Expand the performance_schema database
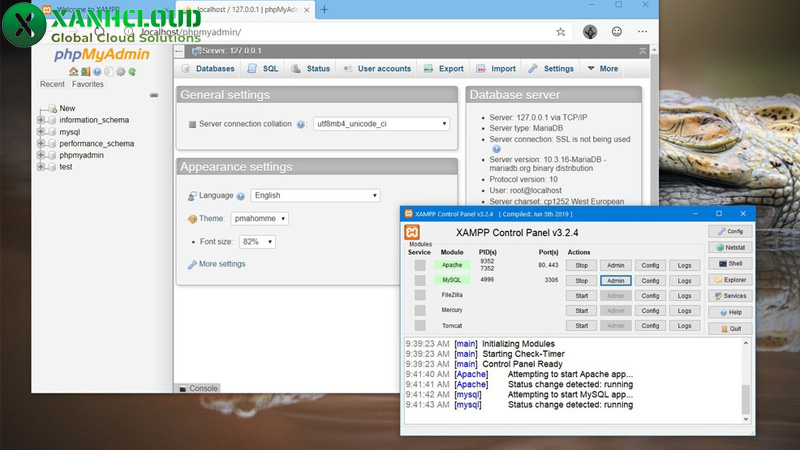 (x=41, y=143)
